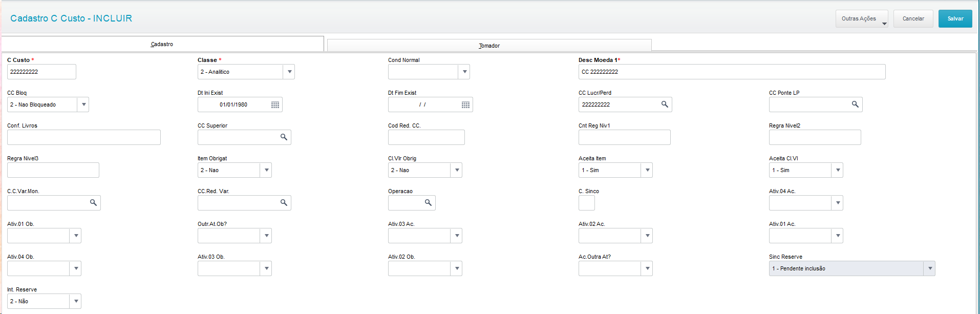Click the CC Ponte LP lookup magnifier
Screen dimensions: 980x314
pyautogui.click(x=855, y=104)
